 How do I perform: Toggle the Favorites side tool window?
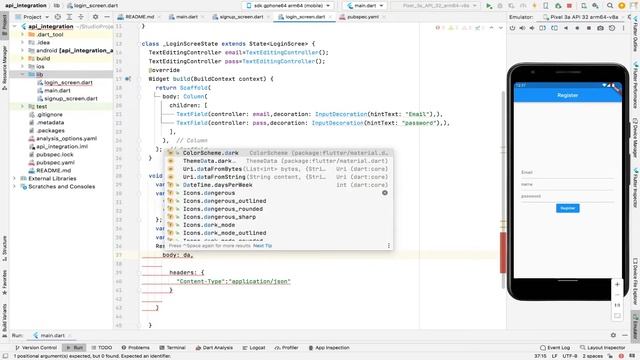click(x=4, y=282)
